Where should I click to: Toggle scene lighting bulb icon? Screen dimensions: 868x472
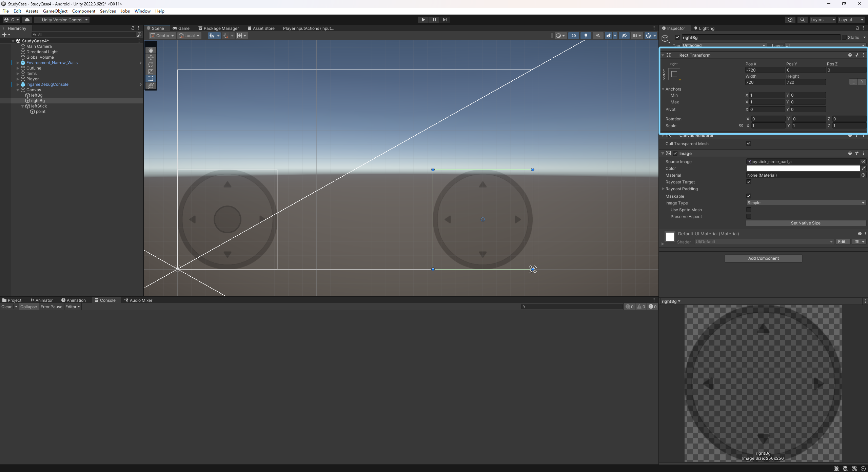point(586,36)
